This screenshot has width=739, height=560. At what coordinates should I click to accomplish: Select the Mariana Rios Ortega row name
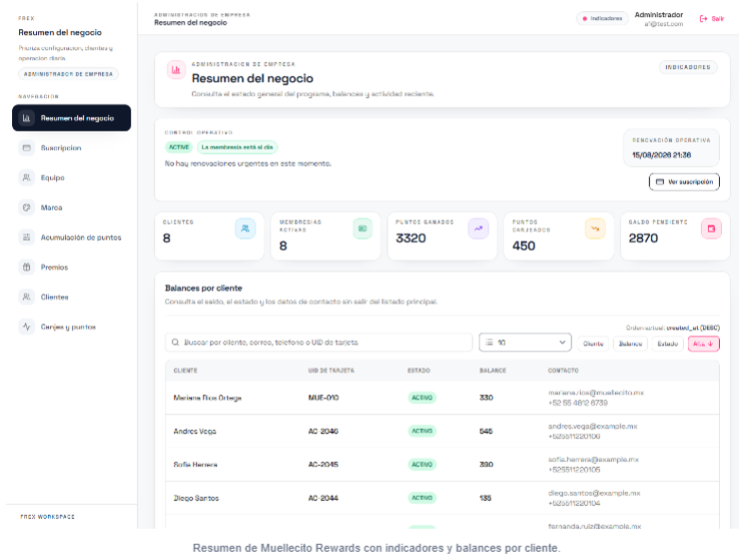tap(208, 398)
